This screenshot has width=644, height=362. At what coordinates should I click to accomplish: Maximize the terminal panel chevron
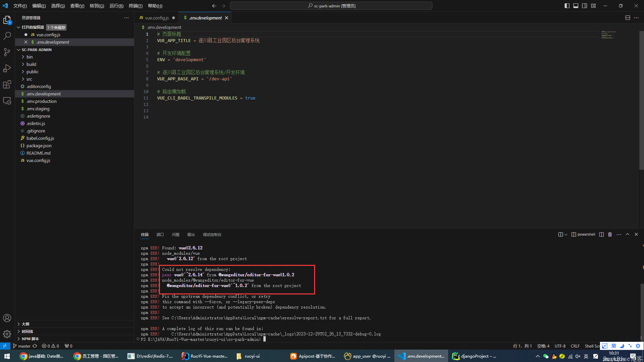click(x=628, y=234)
